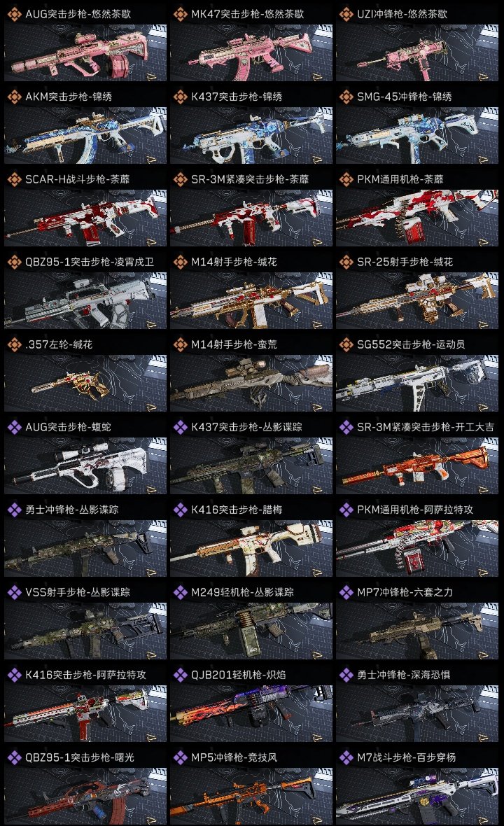Click the purple rarity icon beside AUG突击步枪-蝮蛇

pyautogui.click(x=14, y=427)
